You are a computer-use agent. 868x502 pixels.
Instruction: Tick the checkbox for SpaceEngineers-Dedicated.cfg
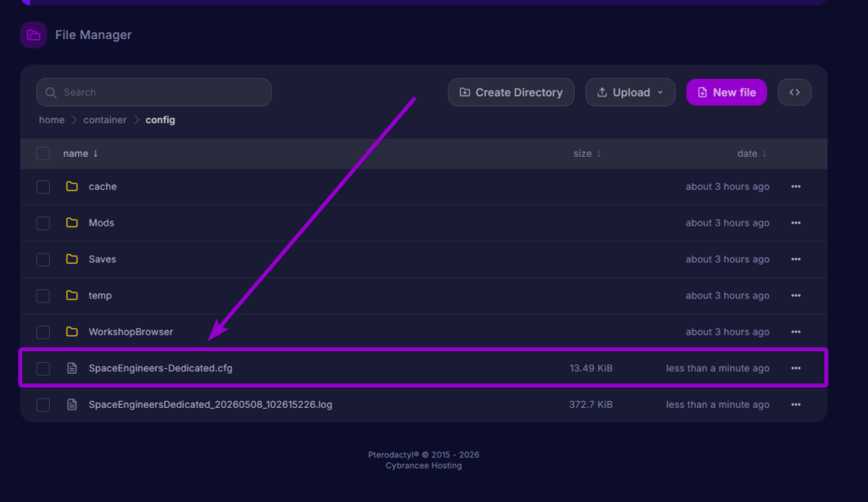[42, 369]
